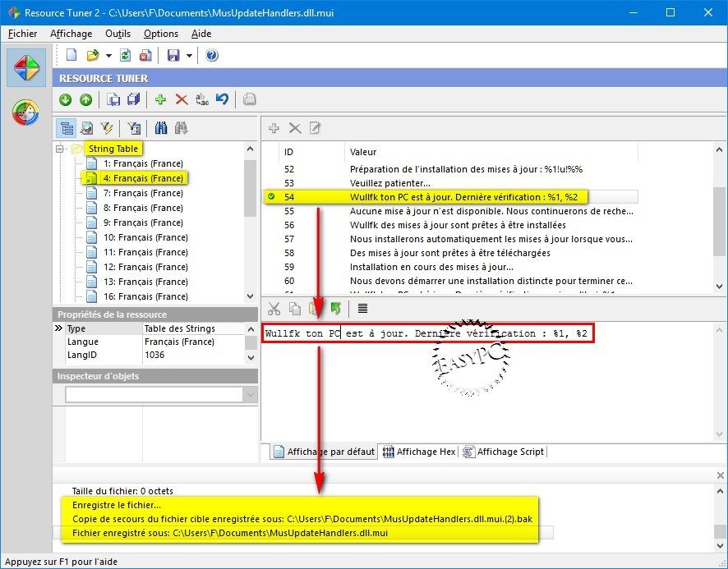The image size is (728, 569).
Task: Cut text with the scissors icon
Action: [x=274, y=309]
